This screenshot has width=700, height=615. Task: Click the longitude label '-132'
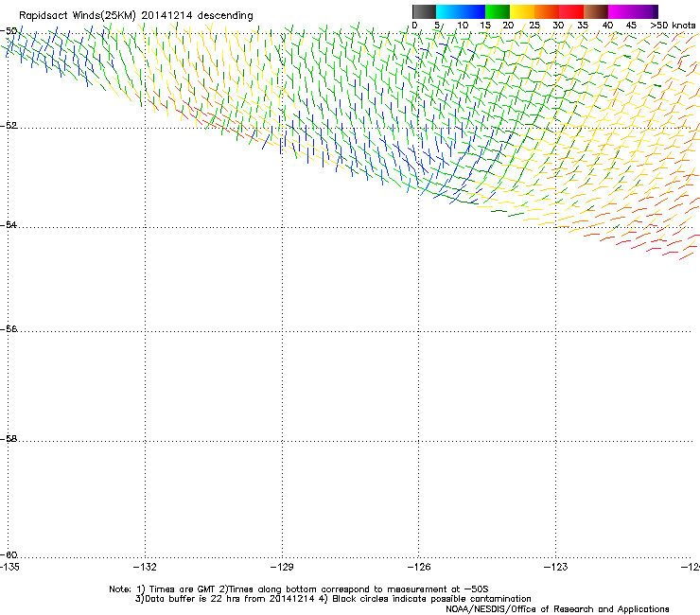pos(145,567)
